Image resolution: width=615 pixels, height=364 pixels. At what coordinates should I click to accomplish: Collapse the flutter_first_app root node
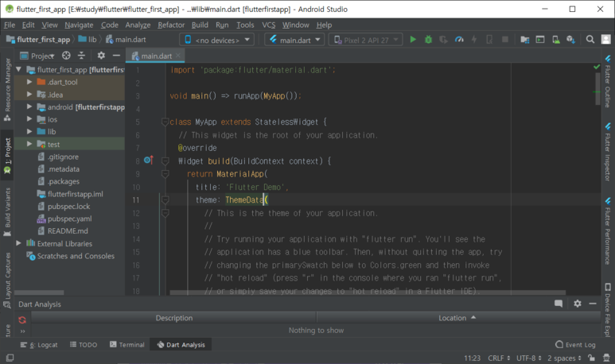[x=18, y=69]
